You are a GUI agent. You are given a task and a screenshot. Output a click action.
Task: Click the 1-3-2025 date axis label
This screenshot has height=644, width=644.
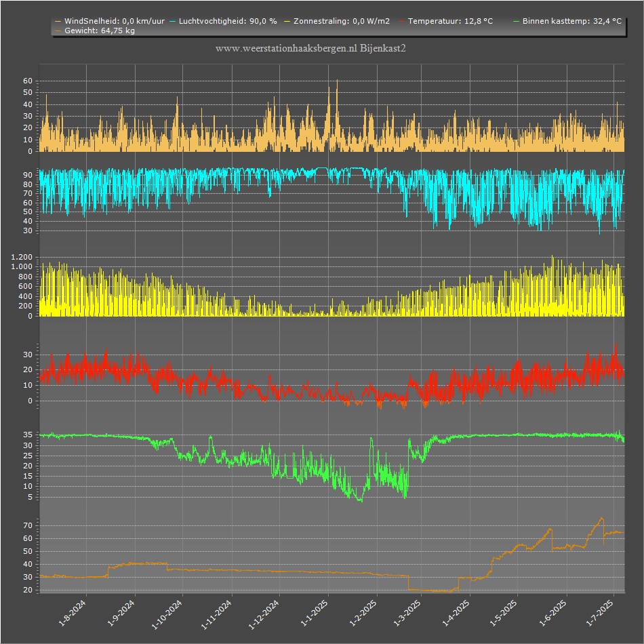coord(407,613)
